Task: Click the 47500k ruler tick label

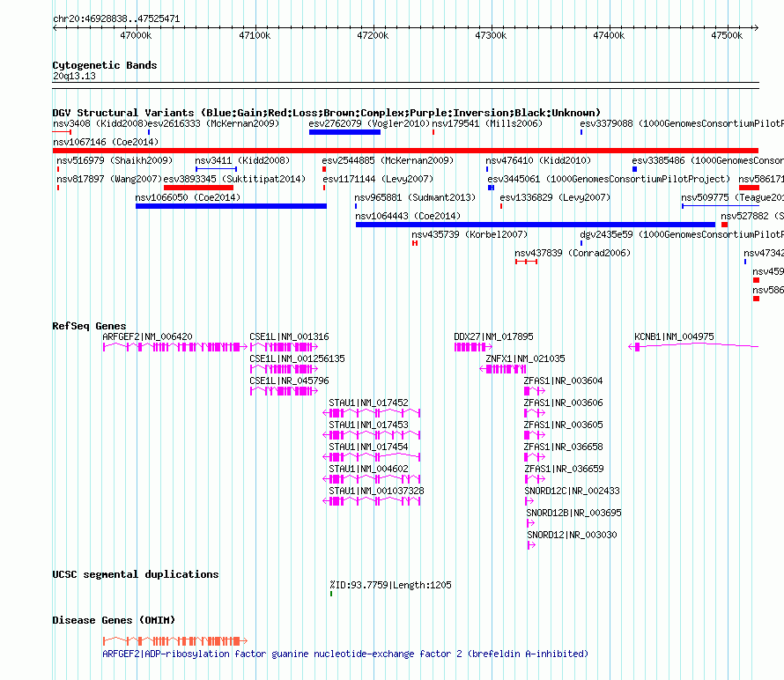Action: click(727, 35)
